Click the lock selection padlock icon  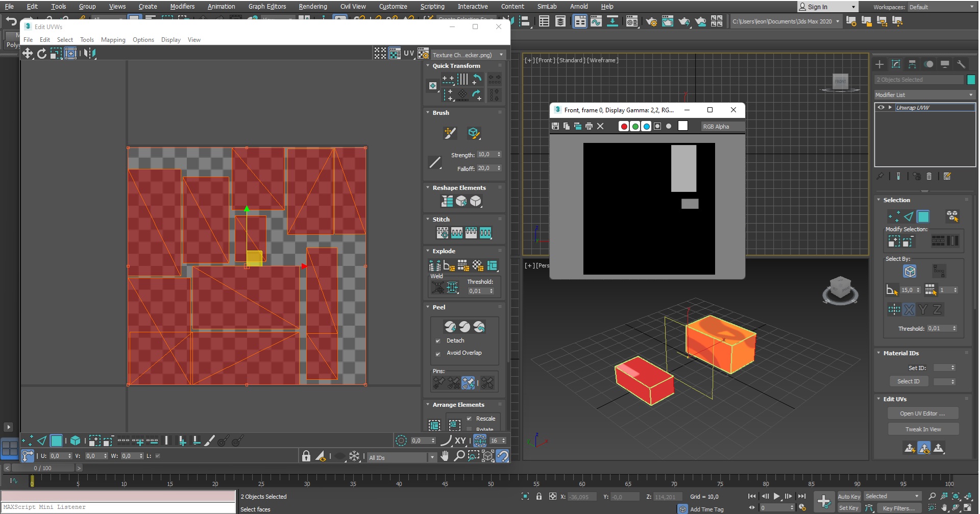click(306, 456)
